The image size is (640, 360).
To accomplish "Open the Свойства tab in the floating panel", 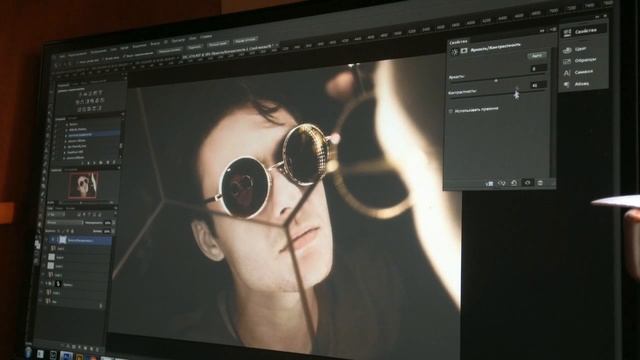I will 458,42.
